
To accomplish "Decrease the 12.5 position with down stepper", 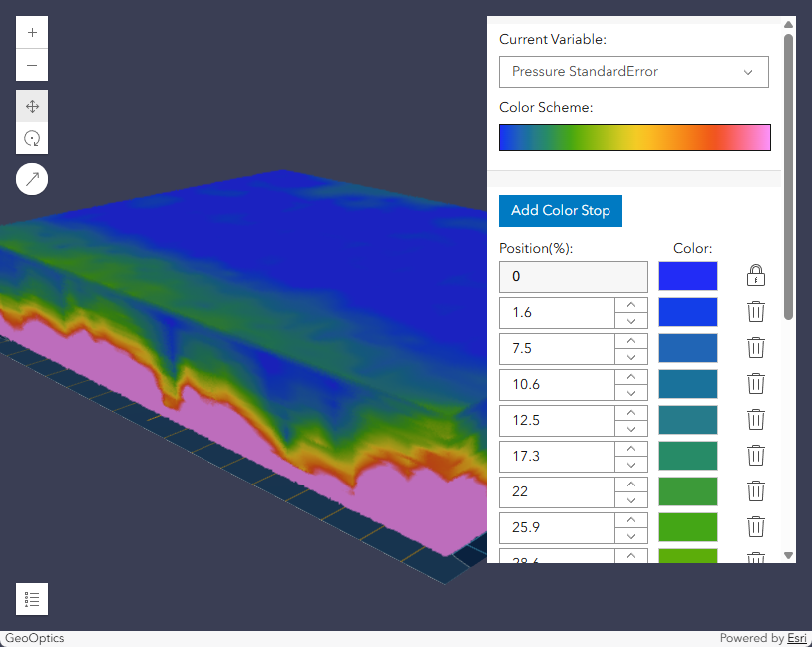I will pos(632,429).
